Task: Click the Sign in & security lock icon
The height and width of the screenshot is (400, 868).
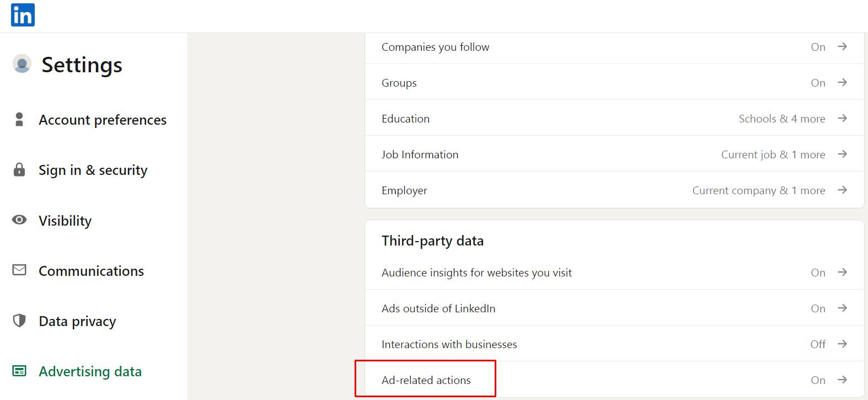Action: [19, 169]
